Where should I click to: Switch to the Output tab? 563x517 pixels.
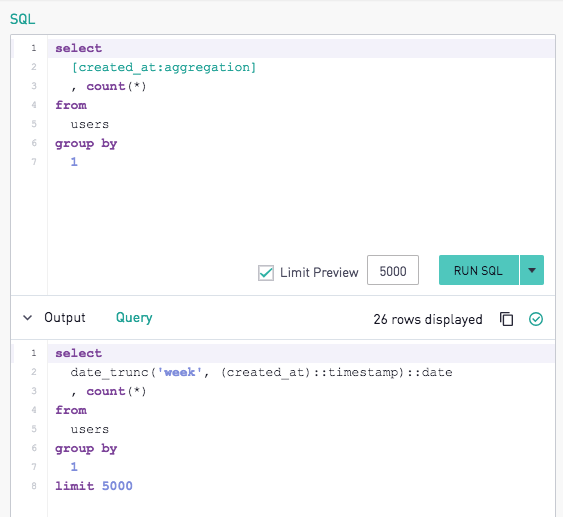tap(65, 318)
